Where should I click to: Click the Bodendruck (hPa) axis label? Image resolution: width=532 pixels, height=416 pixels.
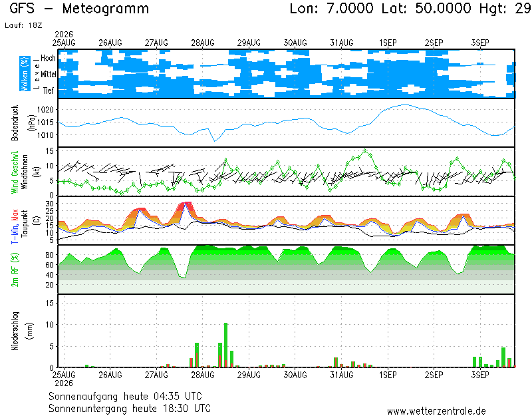(x=23, y=123)
